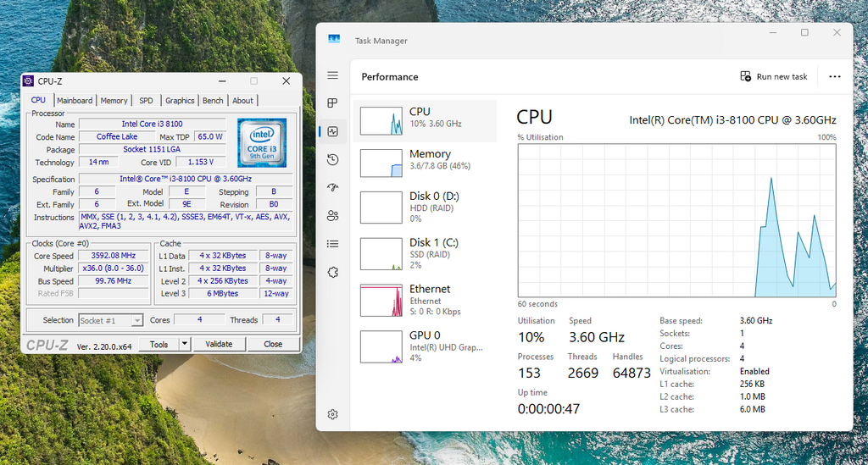Click Level 2 cache 4 x 256 KBytes
The height and width of the screenshot is (465, 868).
[223, 281]
